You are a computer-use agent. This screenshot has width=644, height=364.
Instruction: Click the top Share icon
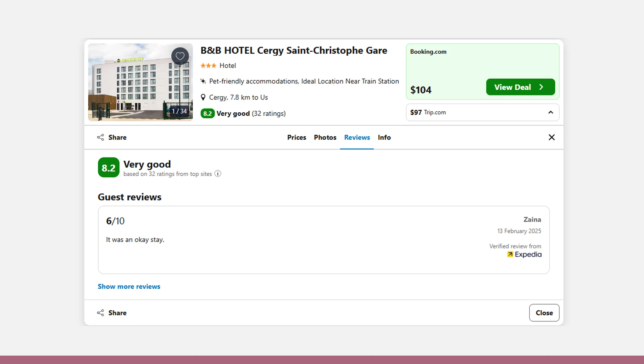[x=101, y=137]
